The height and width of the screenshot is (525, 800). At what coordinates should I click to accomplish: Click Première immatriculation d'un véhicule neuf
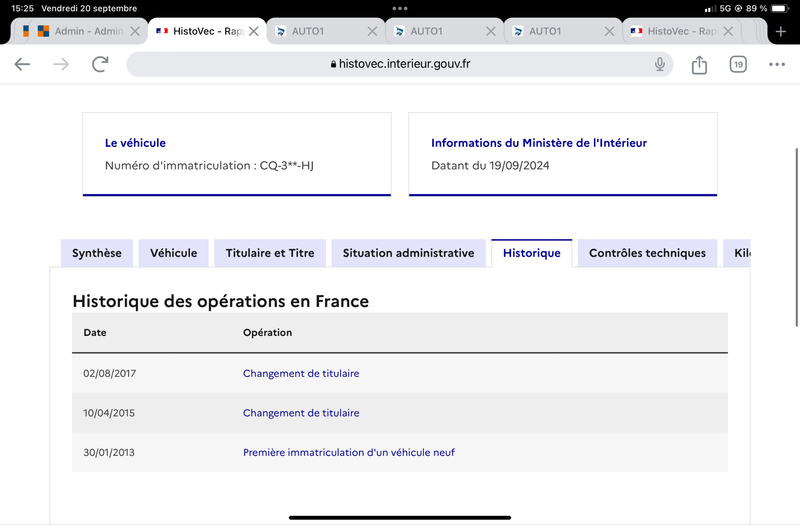click(348, 453)
